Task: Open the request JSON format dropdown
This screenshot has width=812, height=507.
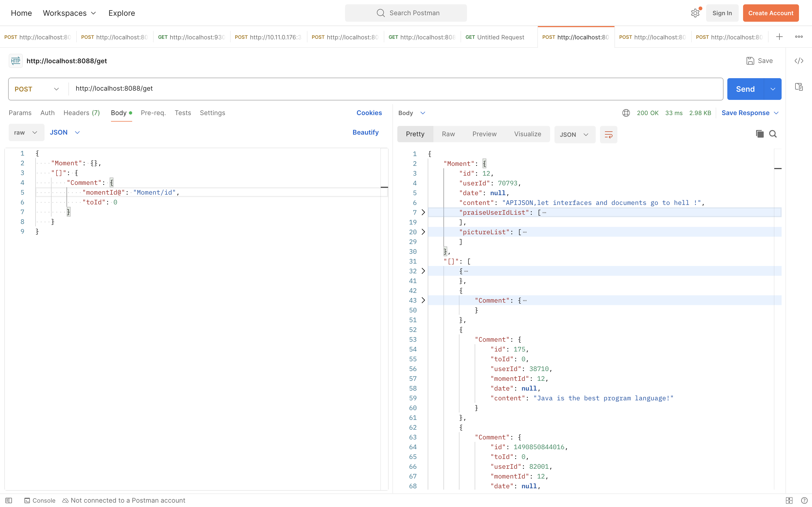Action: (65, 132)
